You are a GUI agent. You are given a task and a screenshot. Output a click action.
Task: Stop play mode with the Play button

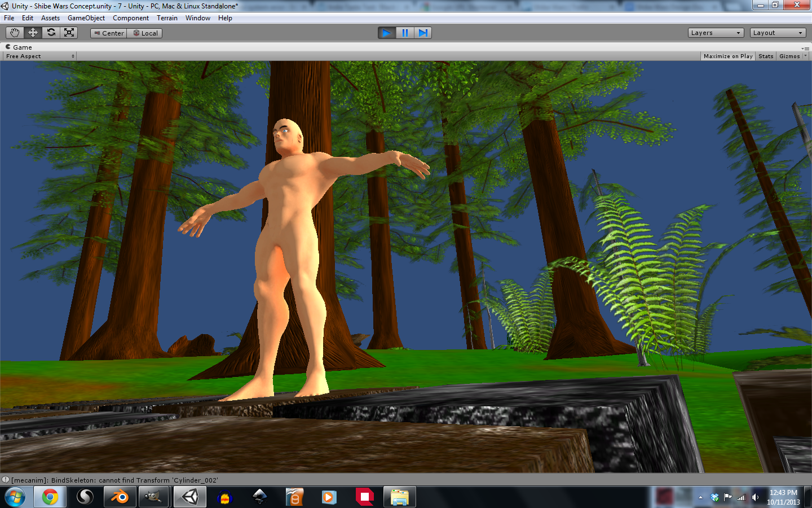(x=387, y=33)
